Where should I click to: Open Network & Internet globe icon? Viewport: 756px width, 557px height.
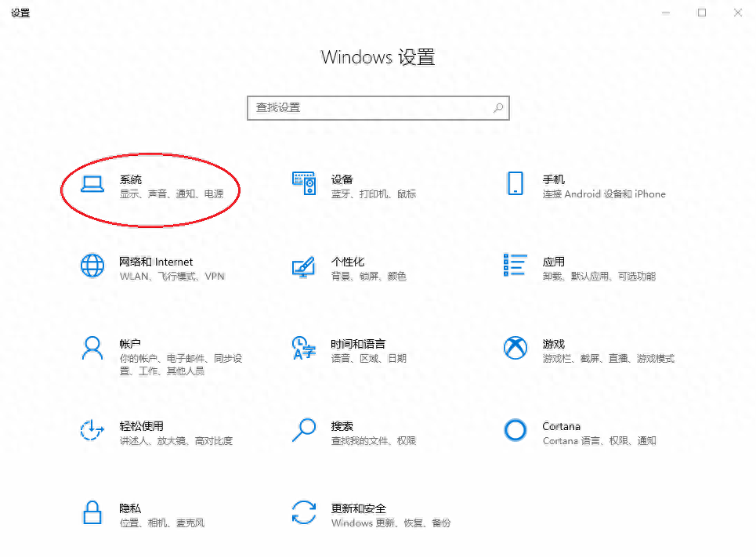[x=92, y=266]
